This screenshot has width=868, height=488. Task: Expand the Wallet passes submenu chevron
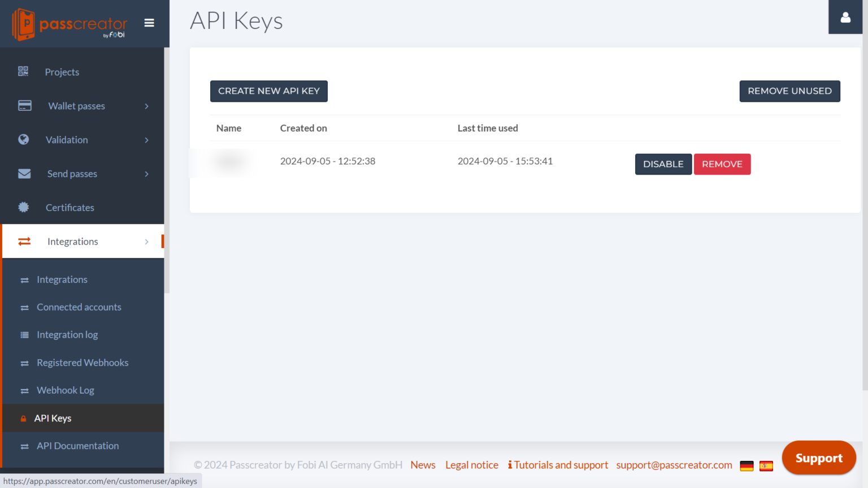pyautogui.click(x=147, y=106)
